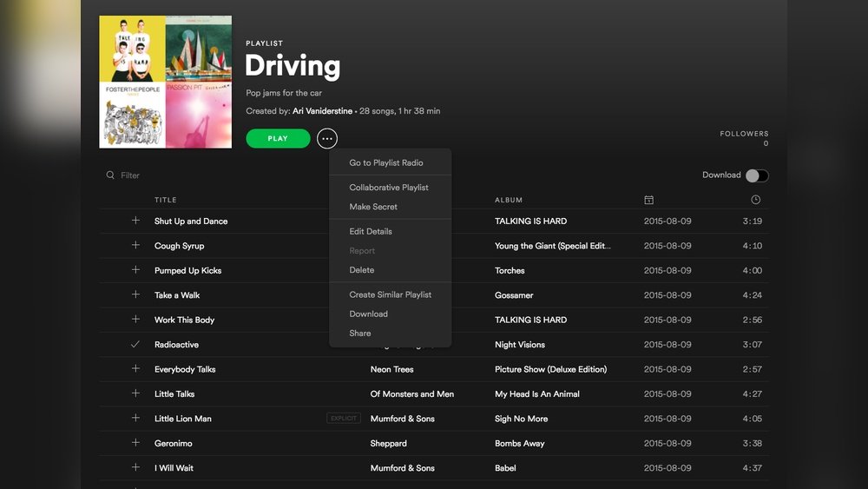This screenshot has width=868, height=489.
Task: Choose Download in the context menu
Action: 368,314
